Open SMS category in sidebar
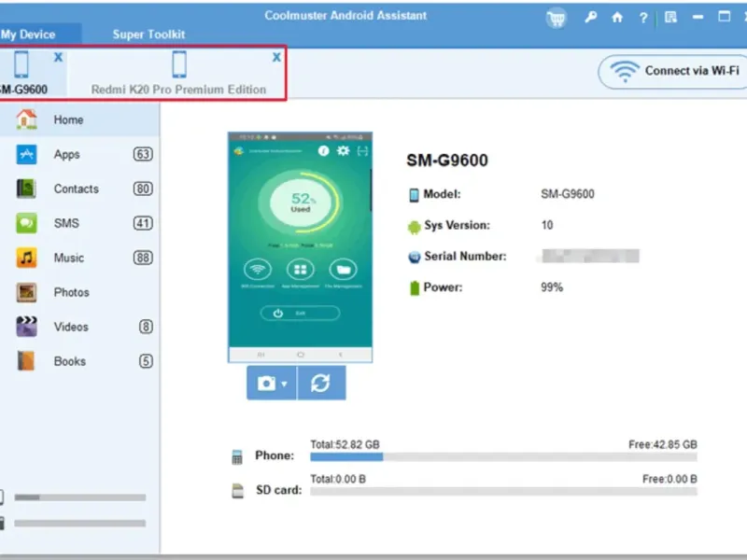Image resolution: width=747 pixels, height=560 pixels. (79, 223)
